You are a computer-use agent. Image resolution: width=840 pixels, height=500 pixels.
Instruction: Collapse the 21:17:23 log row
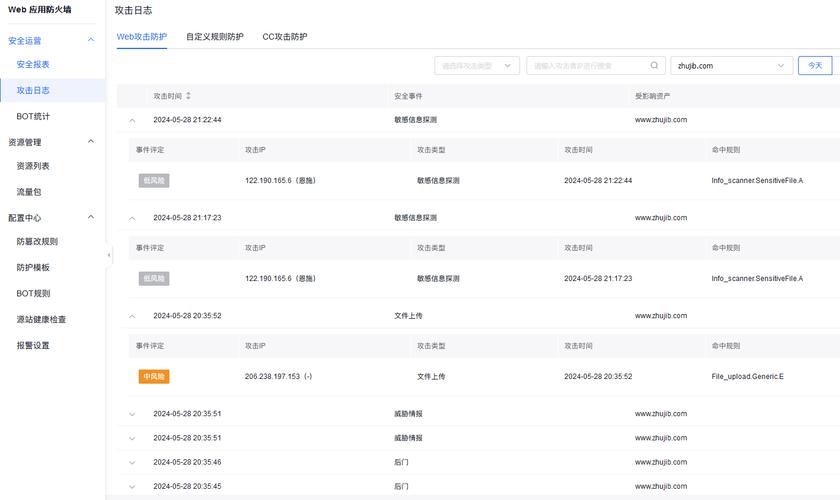coord(132,217)
